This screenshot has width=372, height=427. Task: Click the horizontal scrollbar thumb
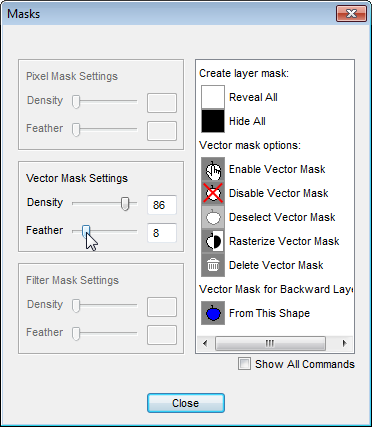[x=270, y=343]
